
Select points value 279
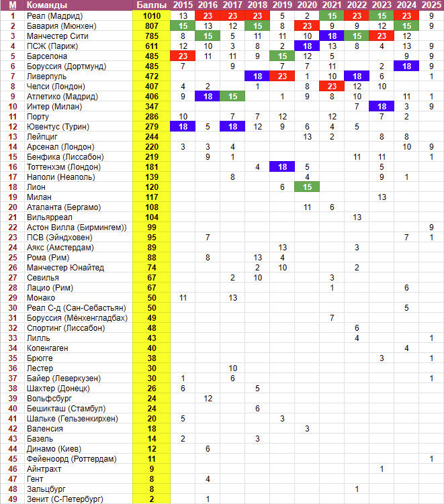(x=152, y=127)
